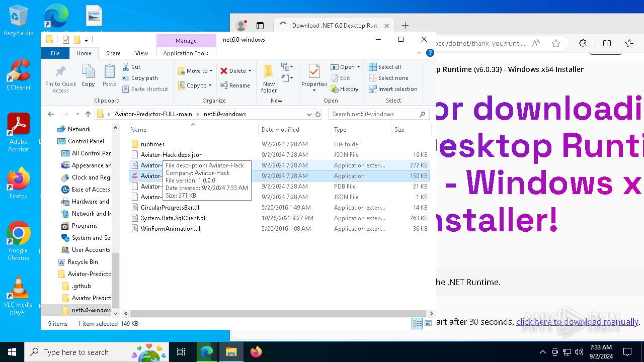
Task: Switch to the View ribbon tab
Action: tap(141, 53)
